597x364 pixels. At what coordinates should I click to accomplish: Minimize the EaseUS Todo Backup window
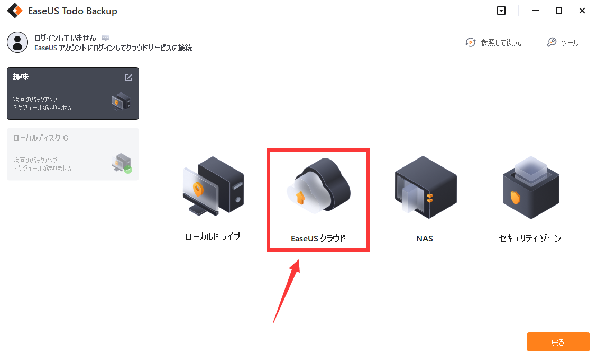[536, 11]
